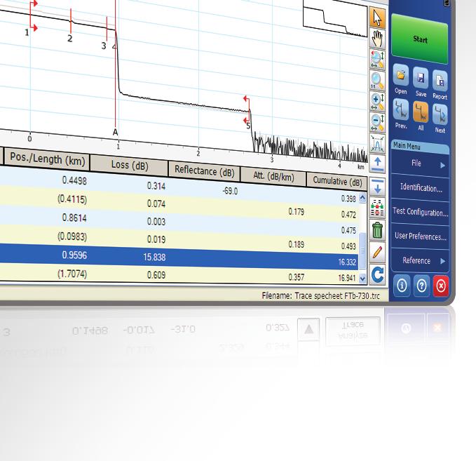Open Test Configuration... menu item
Viewport: 476px width, 461px height.
tap(421, 212)
